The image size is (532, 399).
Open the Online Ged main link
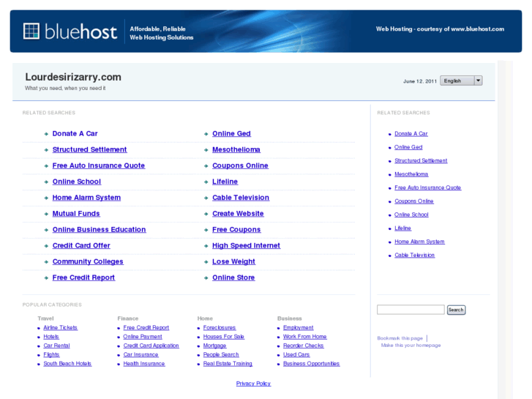(x=231, y=134)
